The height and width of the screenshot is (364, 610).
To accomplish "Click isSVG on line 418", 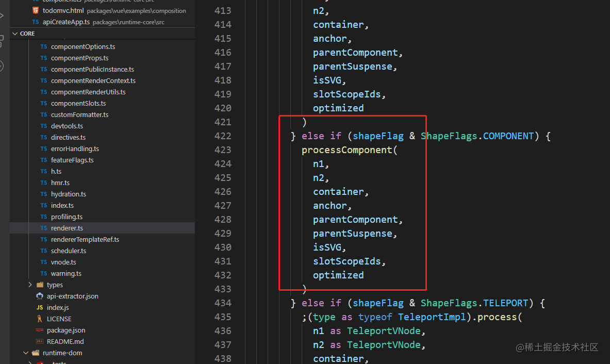I will 327,80.
